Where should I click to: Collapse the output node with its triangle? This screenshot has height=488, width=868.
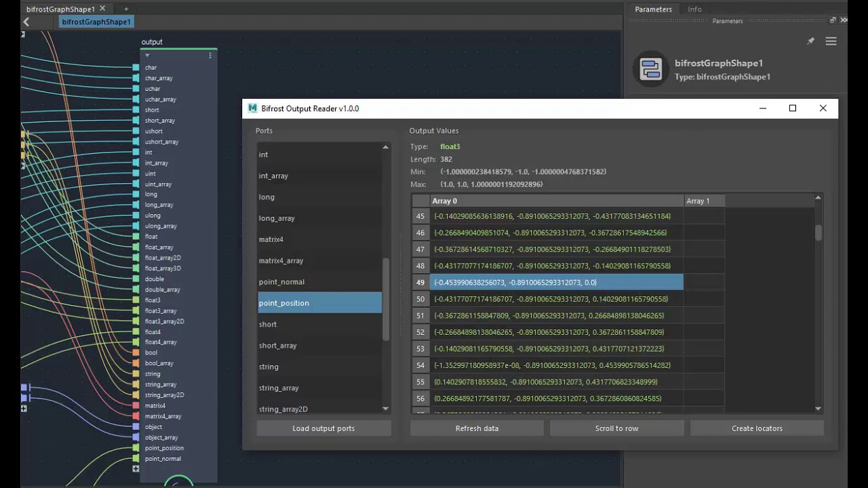pyautogui.click(x=147, y=56)
